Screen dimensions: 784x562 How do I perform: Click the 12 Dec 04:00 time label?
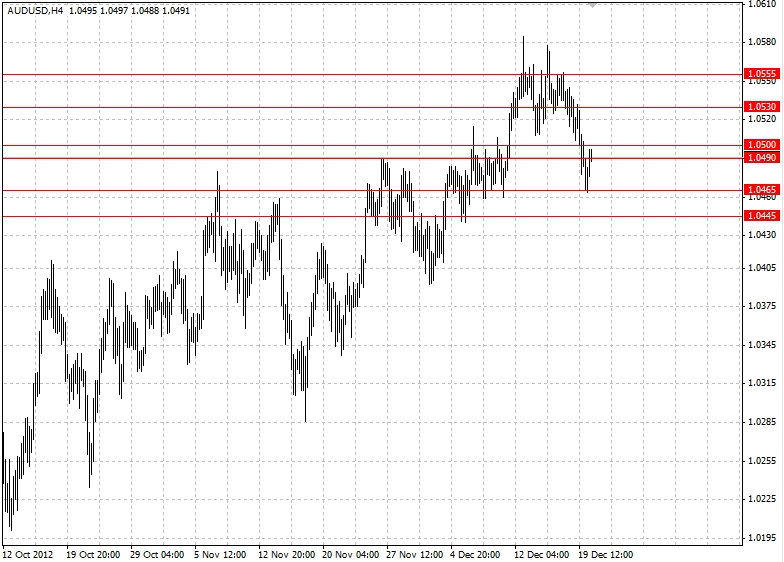[542, 554]
